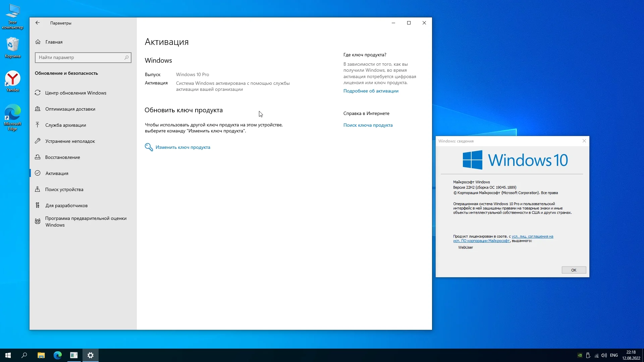Open Служба архивации settings
The width and height of the screenshot is (644, 362).
point(65,125)
